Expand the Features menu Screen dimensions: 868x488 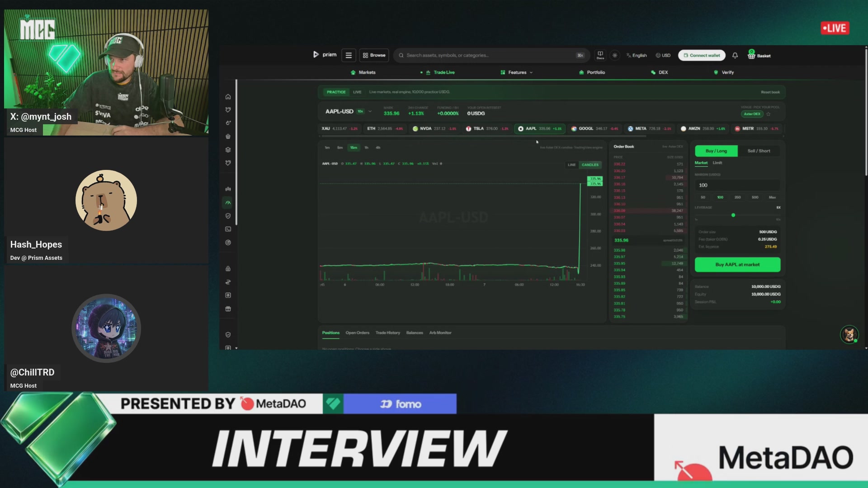(517, 72)
